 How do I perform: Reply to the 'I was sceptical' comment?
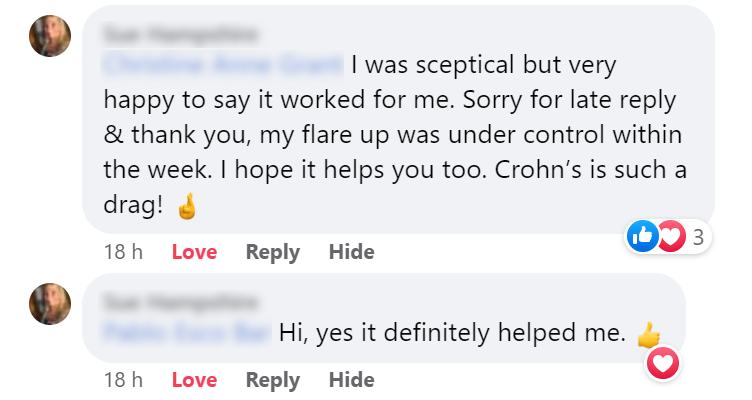click(272, 252)
